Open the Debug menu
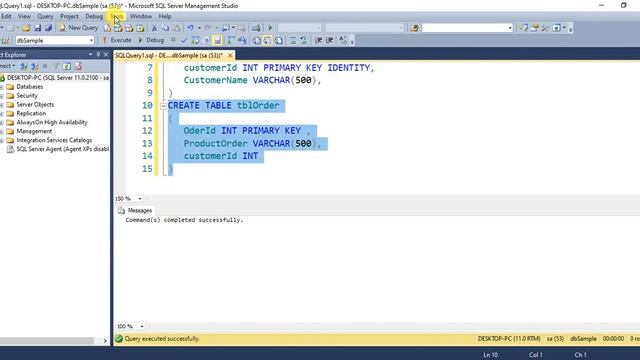640x360 pixels. (x=94, y=16)
